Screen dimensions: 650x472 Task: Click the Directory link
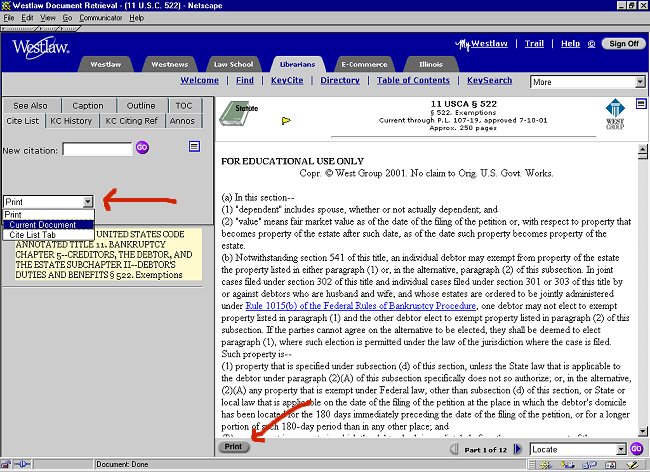[x=340, y=80]
